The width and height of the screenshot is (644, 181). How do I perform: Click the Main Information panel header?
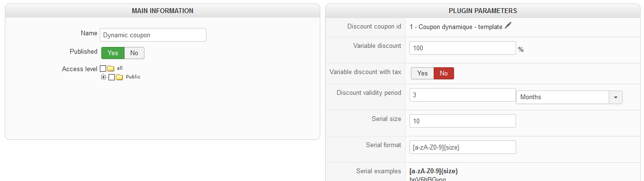click(x=162, y=11)
